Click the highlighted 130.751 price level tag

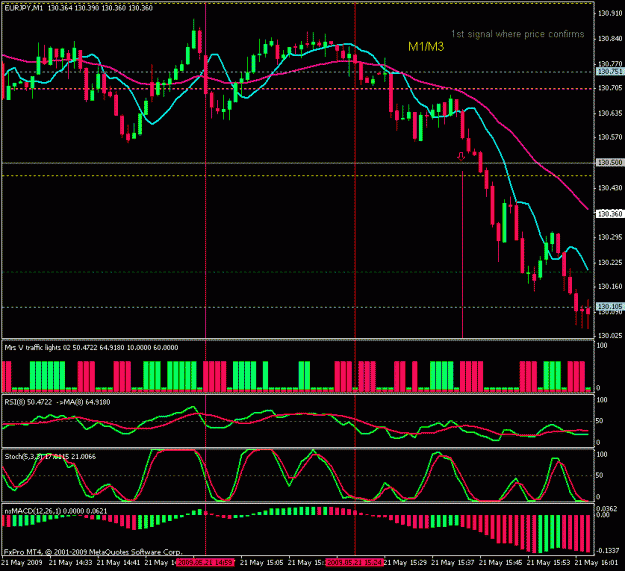tap(610, 72)
